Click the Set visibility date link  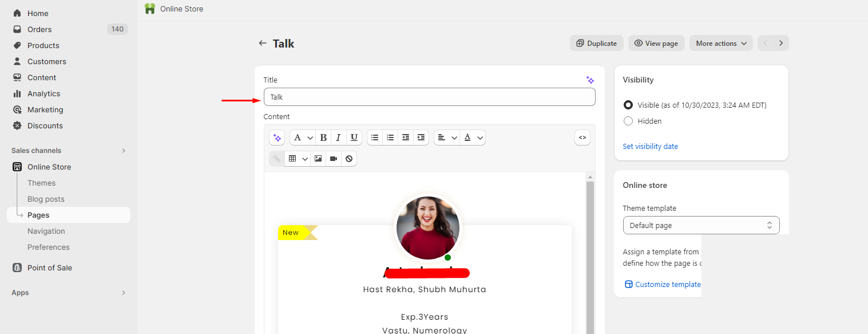[x=650, y=147]
